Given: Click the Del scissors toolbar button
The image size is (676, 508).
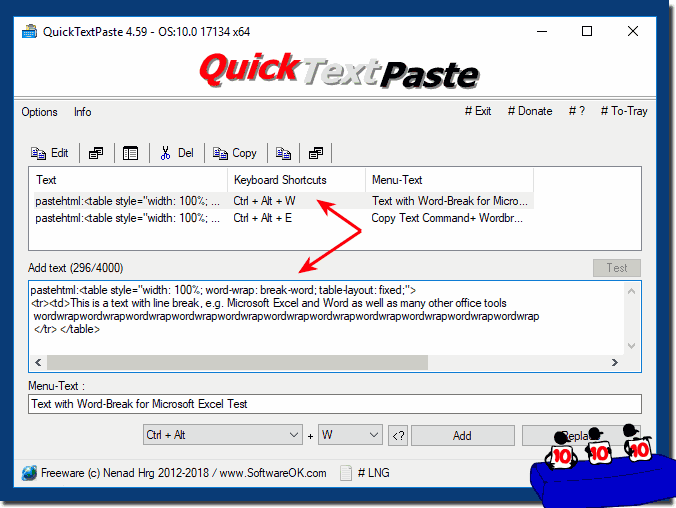Looking at the screenshot, I should pyautogui.click(x=177, y=153).
